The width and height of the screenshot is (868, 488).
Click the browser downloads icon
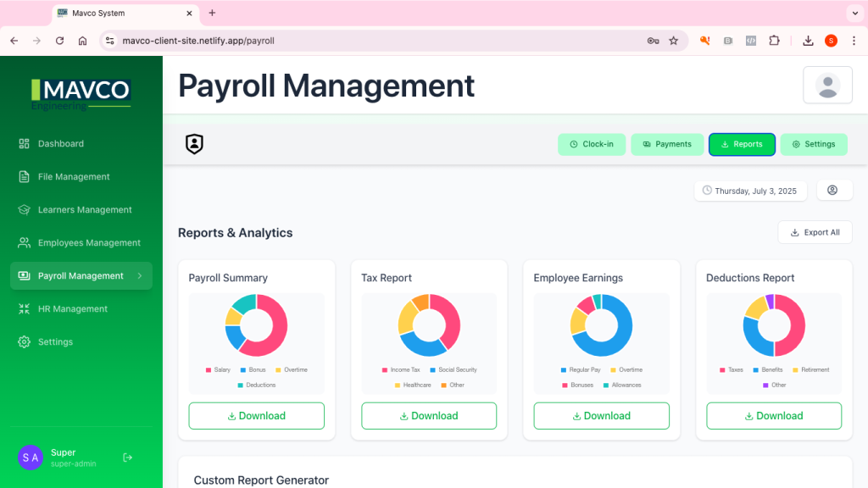(808, 41)
